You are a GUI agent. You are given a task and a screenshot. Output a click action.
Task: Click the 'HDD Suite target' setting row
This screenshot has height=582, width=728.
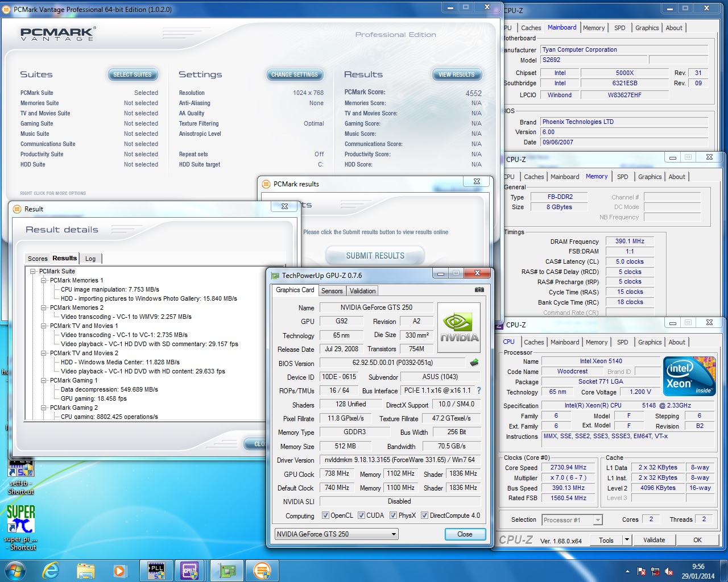[x=251, y=165]
